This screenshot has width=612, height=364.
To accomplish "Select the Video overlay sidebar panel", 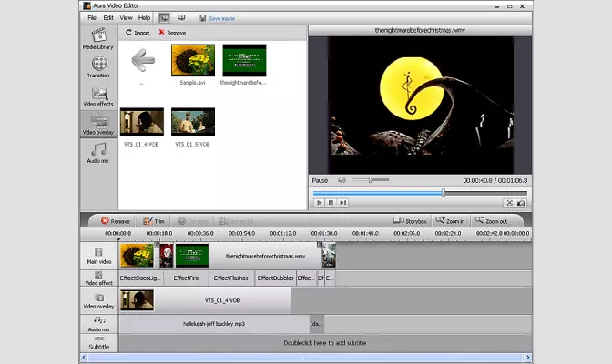I will point(98,124).
